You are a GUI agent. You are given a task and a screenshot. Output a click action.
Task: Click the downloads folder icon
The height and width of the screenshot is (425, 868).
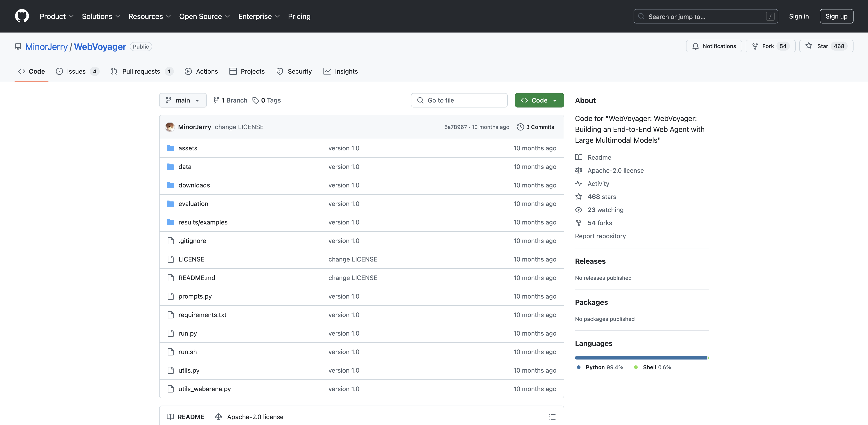(170, 185)
